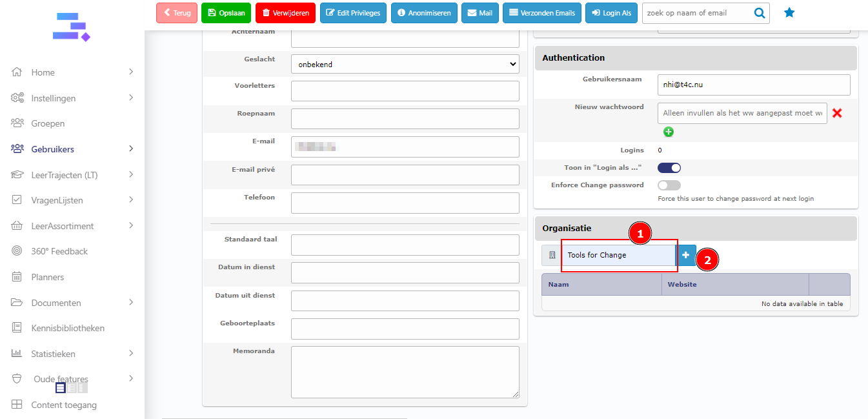Viewport: 868px width, 419px height.
Task: Click the search magnifier icon
Action: (760, 13)
